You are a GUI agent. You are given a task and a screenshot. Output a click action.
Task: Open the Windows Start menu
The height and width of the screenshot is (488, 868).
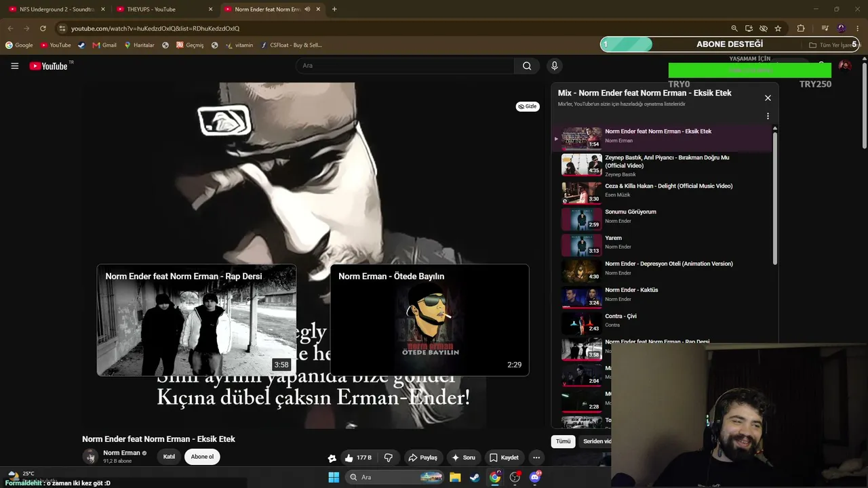(x=334, y=477)
